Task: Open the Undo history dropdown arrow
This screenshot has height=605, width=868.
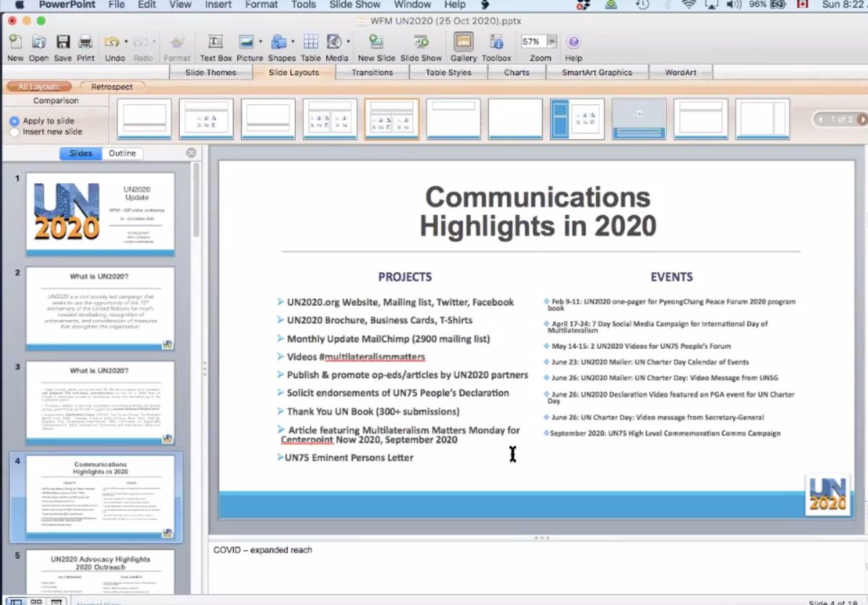Action: click(126, 42)
